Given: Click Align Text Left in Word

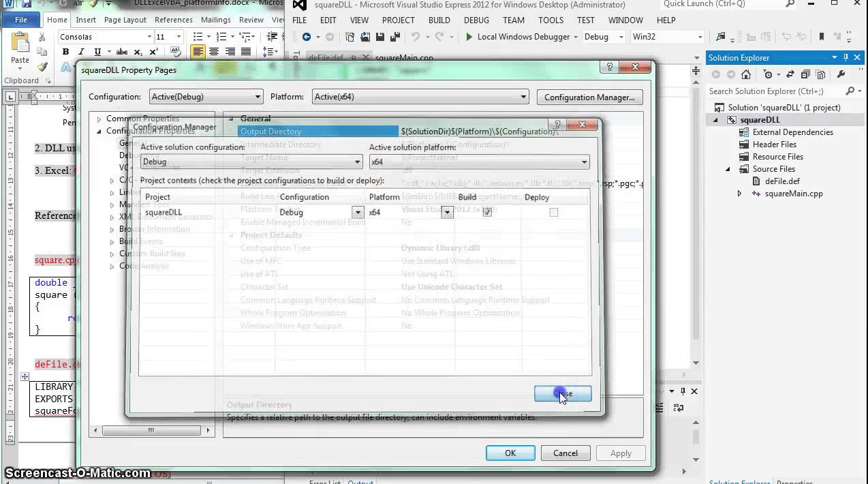Looking at the screenshot, I should point(198,52).
